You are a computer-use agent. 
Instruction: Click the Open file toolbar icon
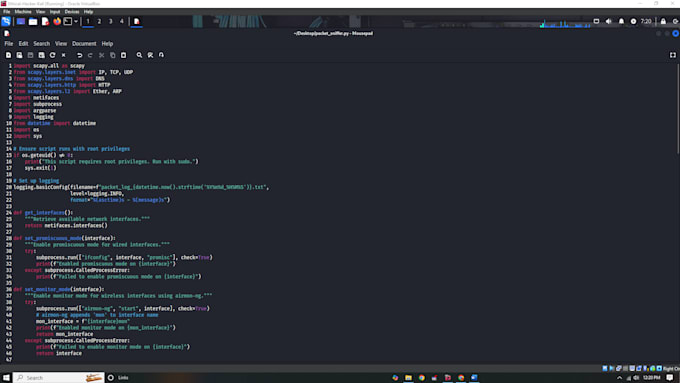point(20,55)
